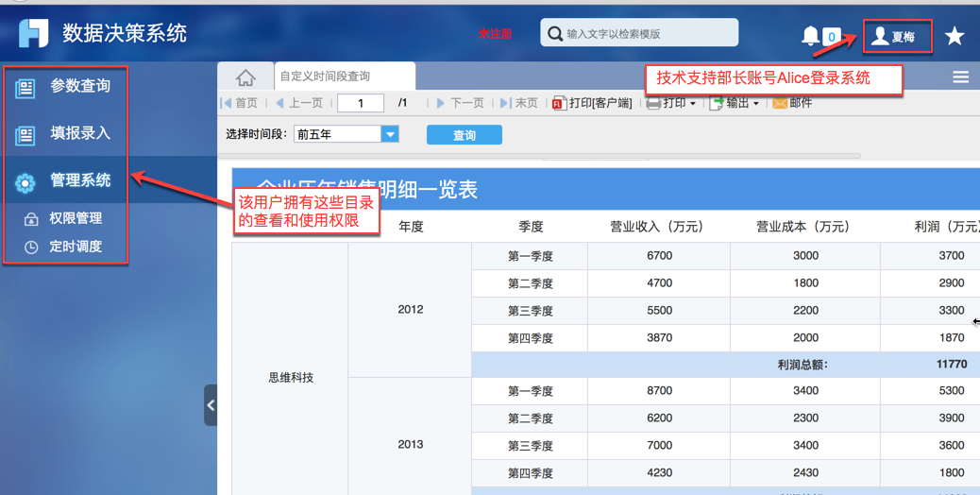The height and width of the screenshot is (495, 980).
Task: Click 打印[客户端] client print button
Action: click(593, 103)
